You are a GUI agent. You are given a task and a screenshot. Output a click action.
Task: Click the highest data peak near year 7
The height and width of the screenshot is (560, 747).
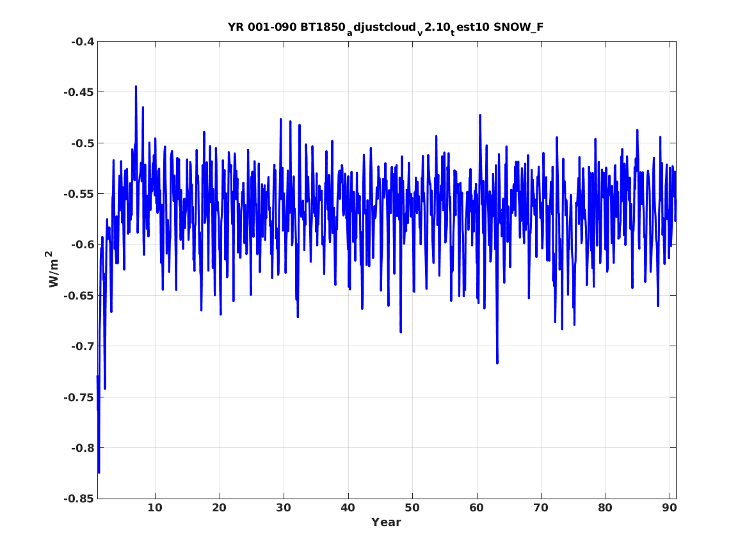136,87
